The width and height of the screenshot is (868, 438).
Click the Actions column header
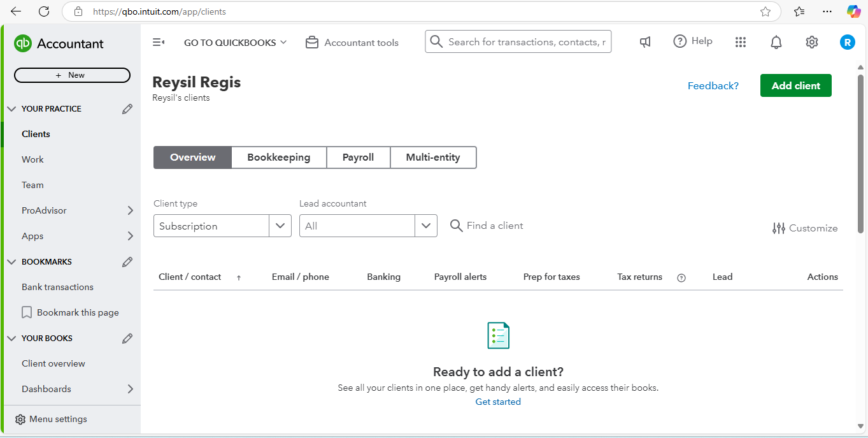823,277
